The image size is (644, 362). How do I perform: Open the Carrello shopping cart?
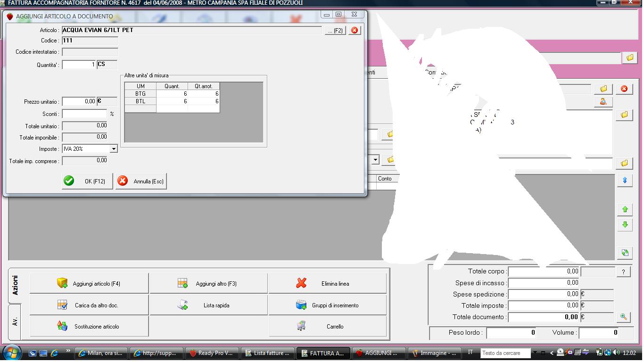[x=328, y=326]
